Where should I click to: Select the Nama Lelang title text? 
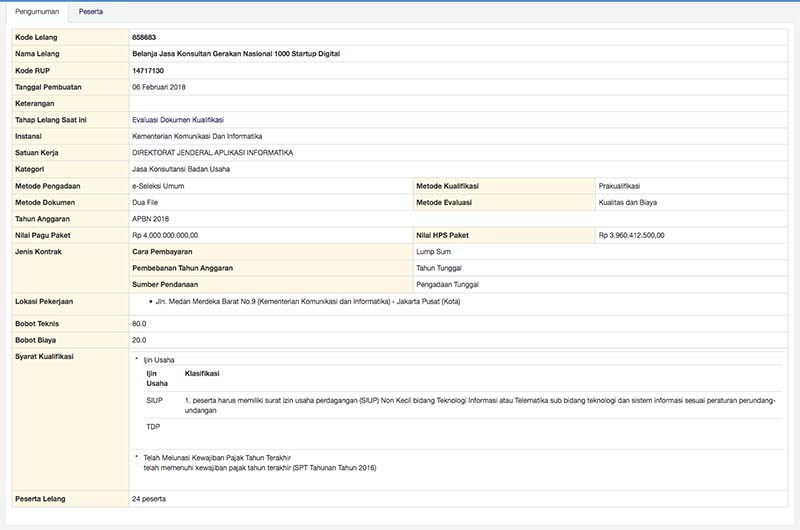235,54
